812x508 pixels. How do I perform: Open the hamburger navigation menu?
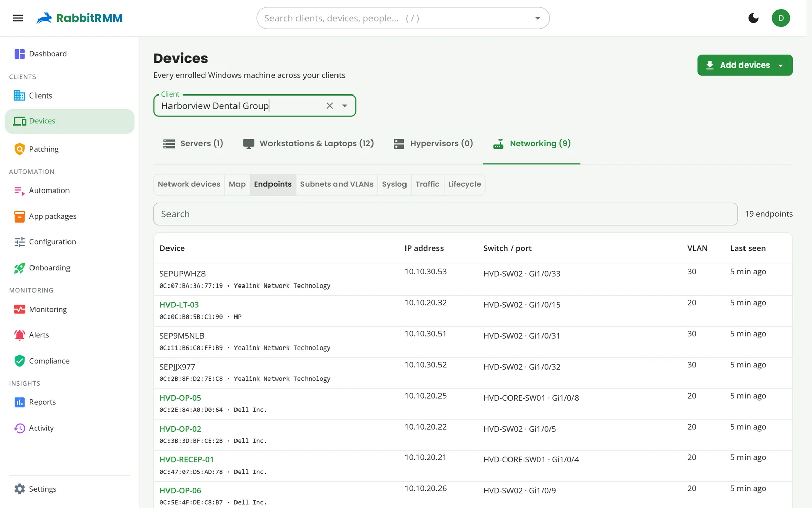18,18
